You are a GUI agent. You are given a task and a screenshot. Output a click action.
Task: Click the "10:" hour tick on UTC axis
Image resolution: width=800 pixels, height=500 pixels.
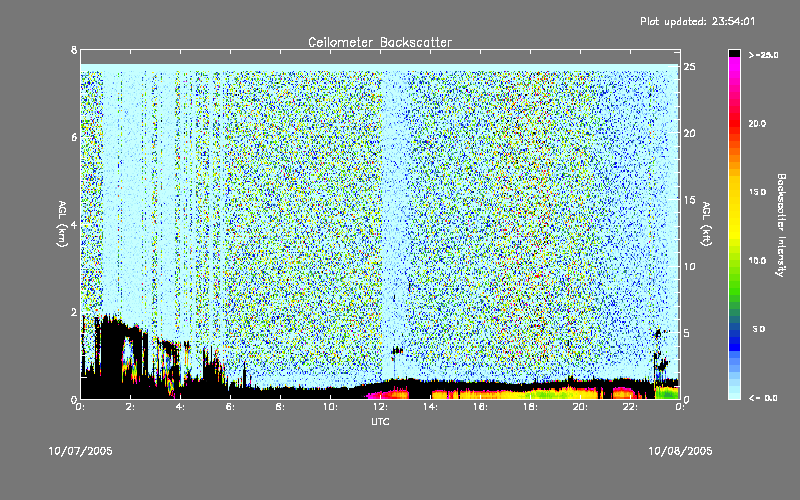coord(330,407)
